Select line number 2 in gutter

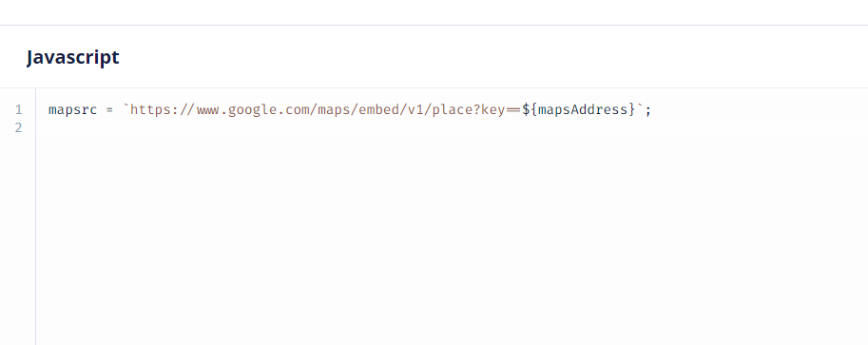19,128
